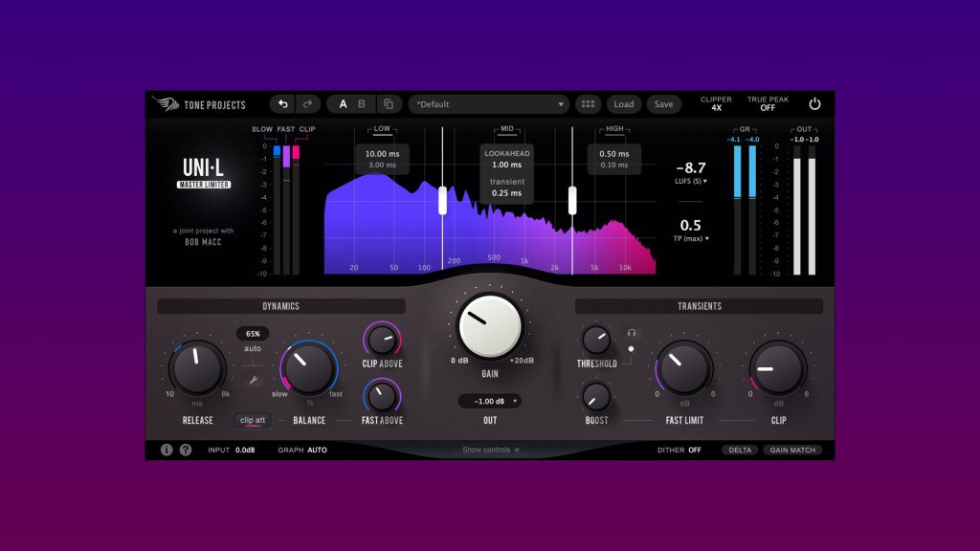The width and height of the screenshot is (980, 551).
Task: Click the low-mid crossover handle
Action: tap(442, 201)
